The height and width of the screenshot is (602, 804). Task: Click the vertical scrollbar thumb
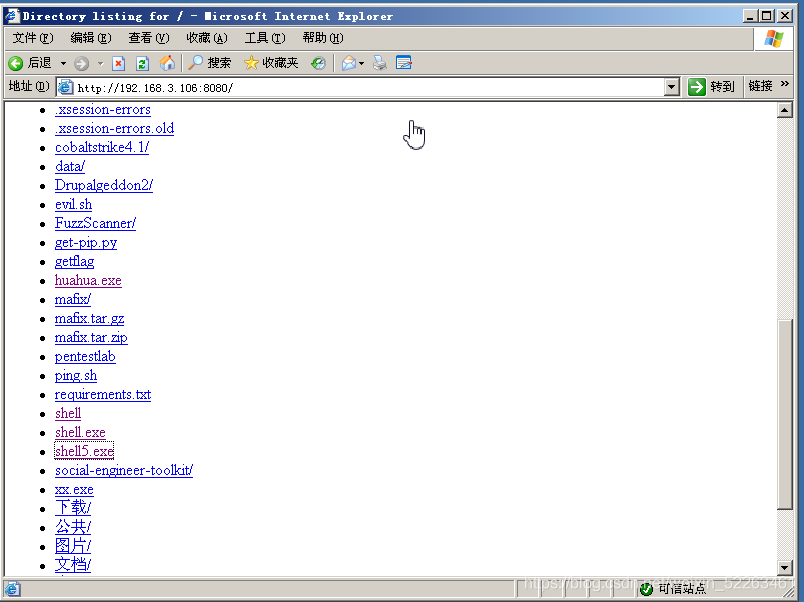pos(785,414)
